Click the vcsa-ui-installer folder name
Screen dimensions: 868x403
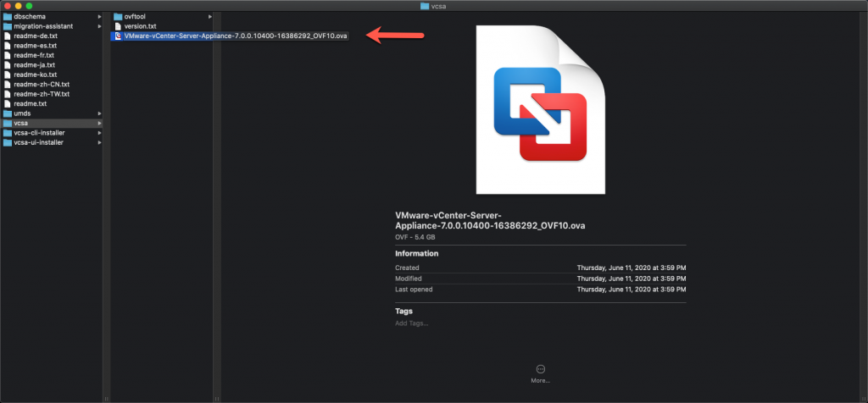[39, 142]
